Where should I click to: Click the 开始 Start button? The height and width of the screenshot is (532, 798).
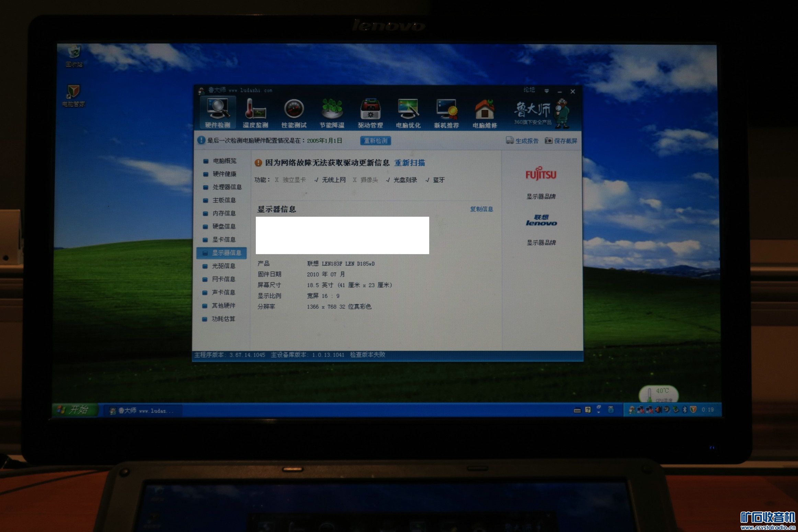pos(75,409)
